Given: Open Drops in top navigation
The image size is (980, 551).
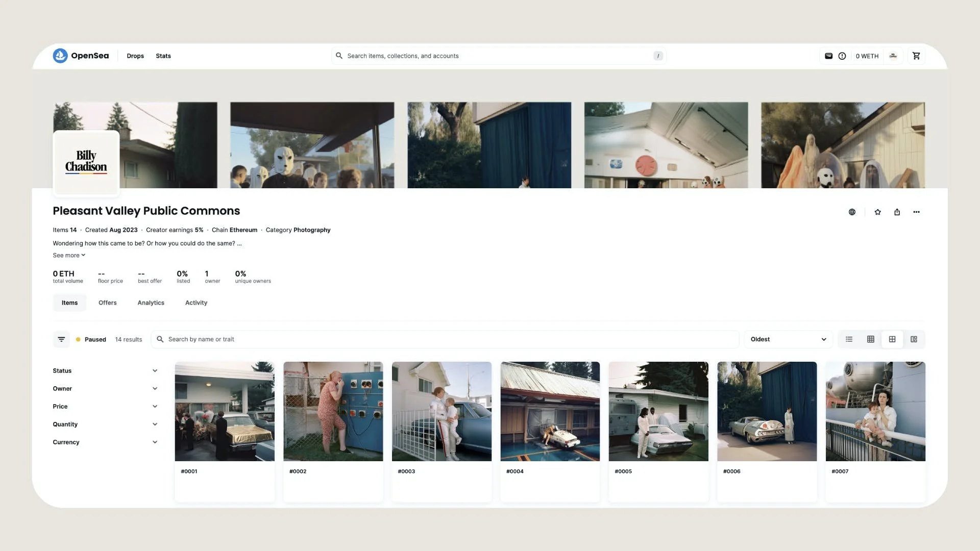Looking at the screenshot, I should 135,56.
